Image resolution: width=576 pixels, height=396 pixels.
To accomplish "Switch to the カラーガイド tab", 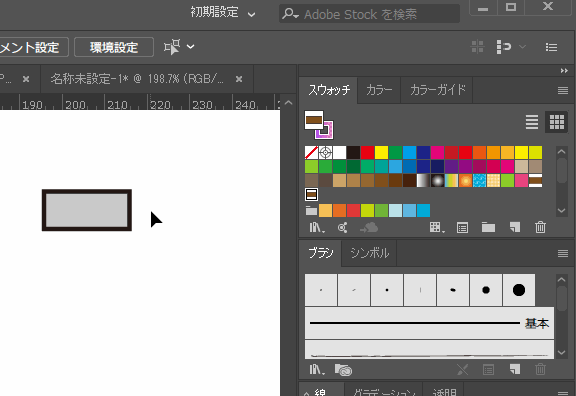I will pos(437,90).
